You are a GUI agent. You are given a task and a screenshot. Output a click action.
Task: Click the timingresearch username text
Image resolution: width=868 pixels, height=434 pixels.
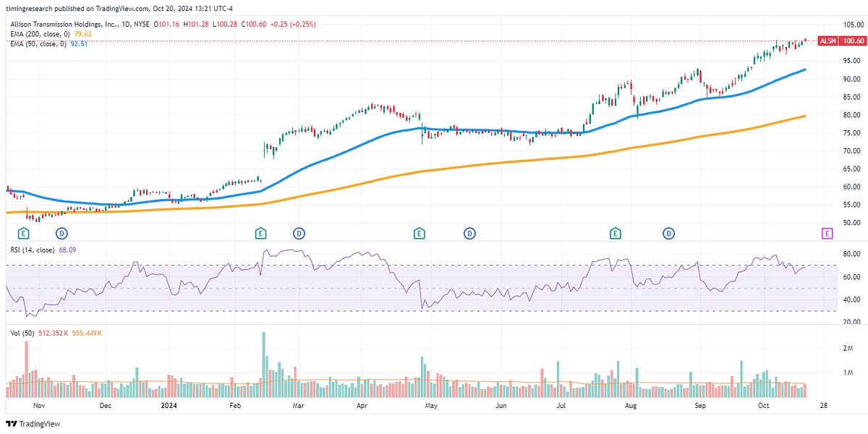(x=27, y=10)
